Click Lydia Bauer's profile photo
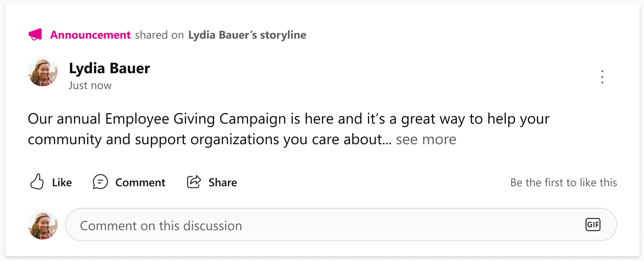 point(43,72)
